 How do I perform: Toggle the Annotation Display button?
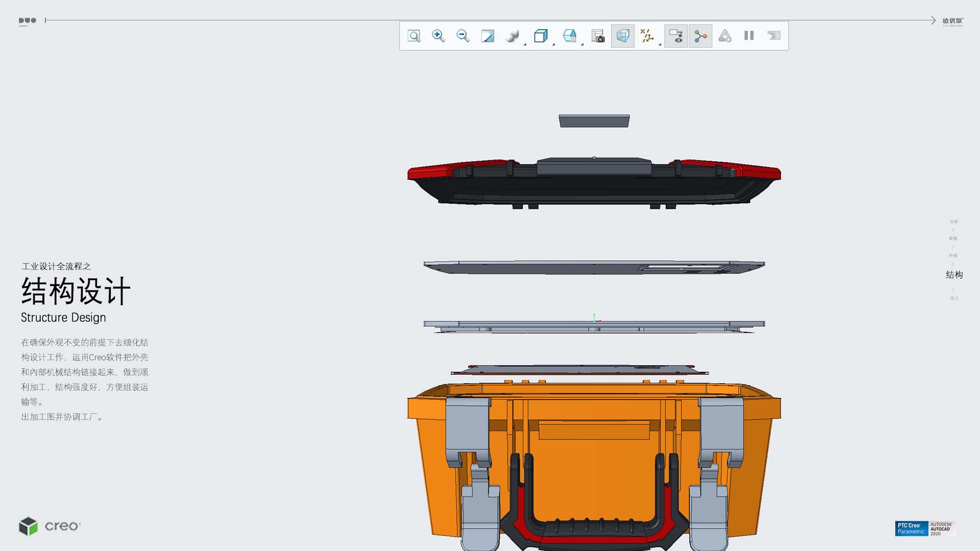tap(676, 36)
